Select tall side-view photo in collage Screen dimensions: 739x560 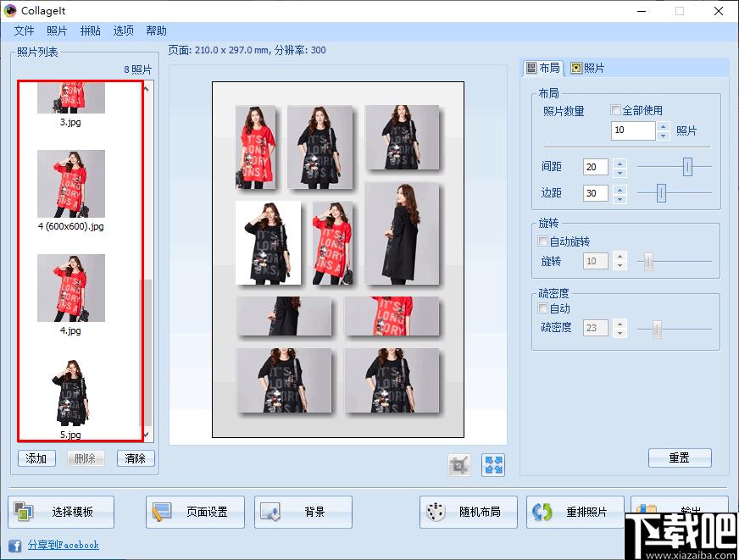(402, 234)
